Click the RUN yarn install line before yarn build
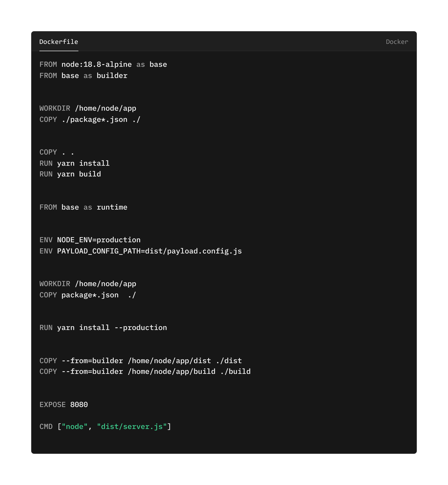This screenshot has width=448, height=485. 74,163
